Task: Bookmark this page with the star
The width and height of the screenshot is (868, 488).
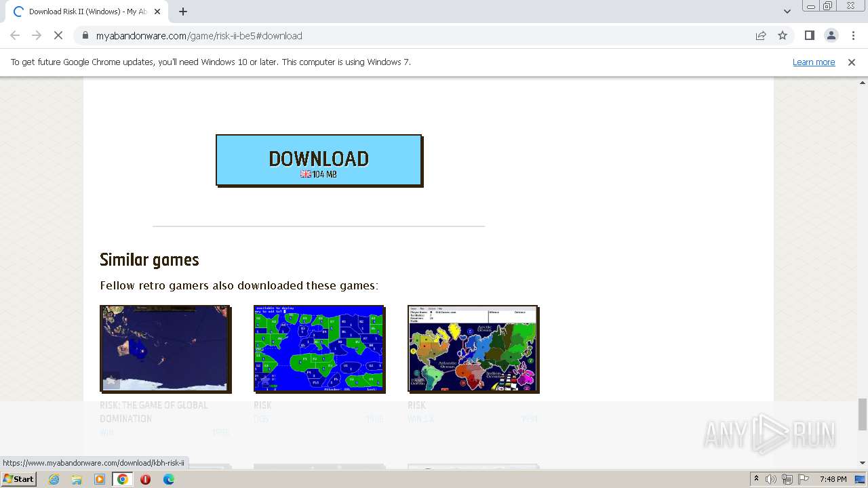Action: pos(783,35)
